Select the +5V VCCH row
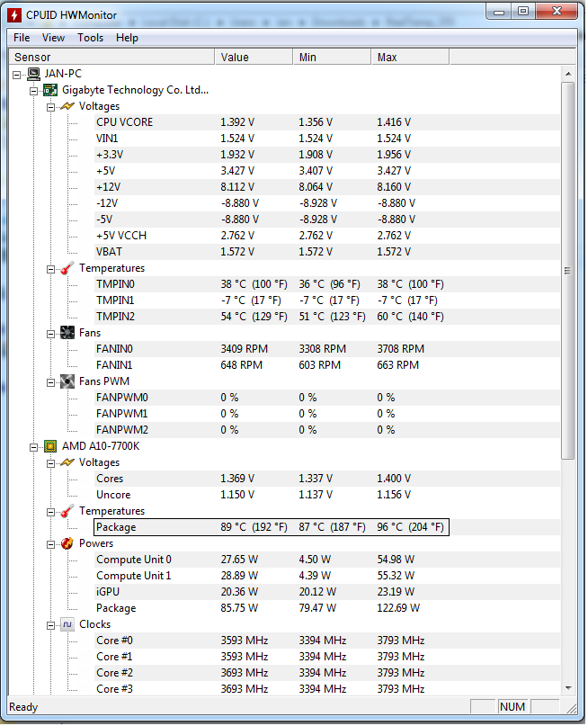 [x=327, y=236]
